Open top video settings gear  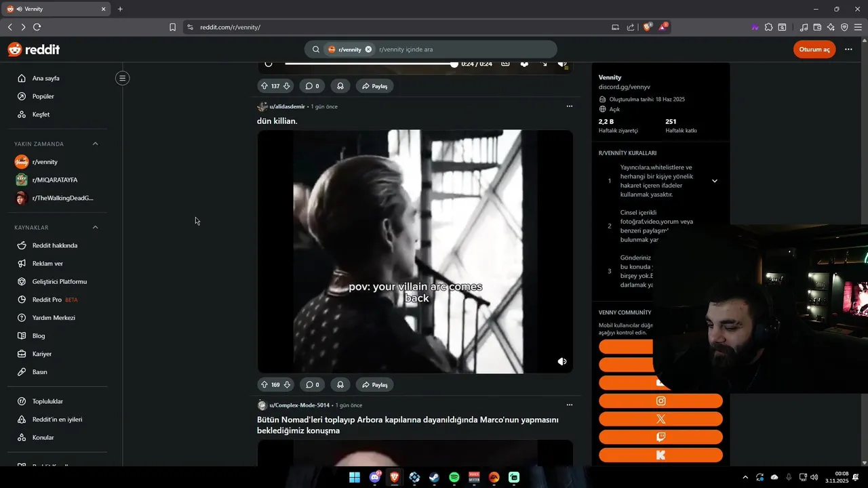coord(524,64)
